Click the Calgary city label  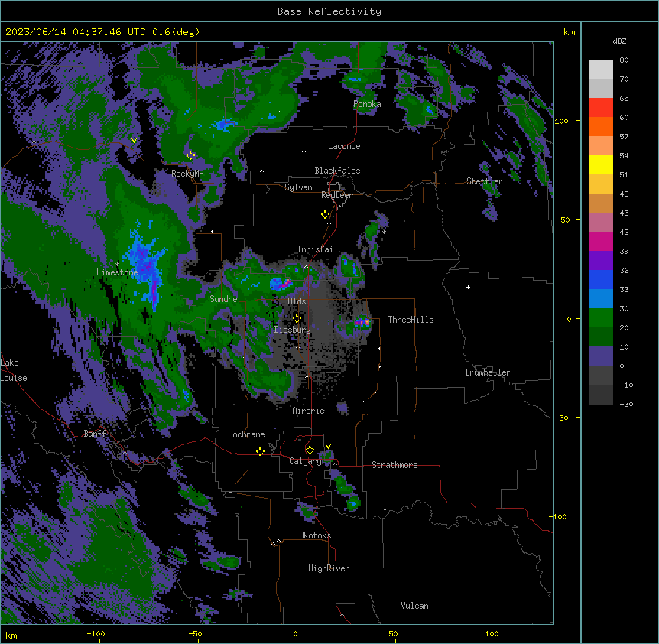coord(305,461)
